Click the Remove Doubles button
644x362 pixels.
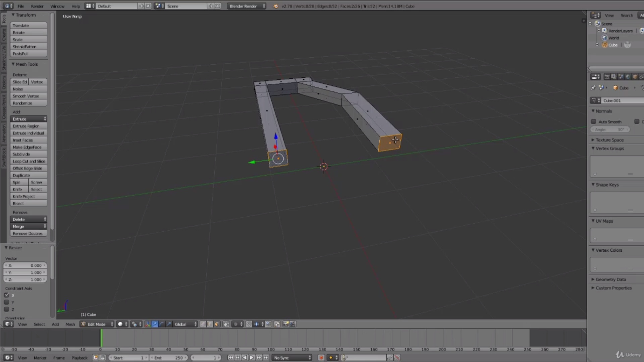pos(29,234)
